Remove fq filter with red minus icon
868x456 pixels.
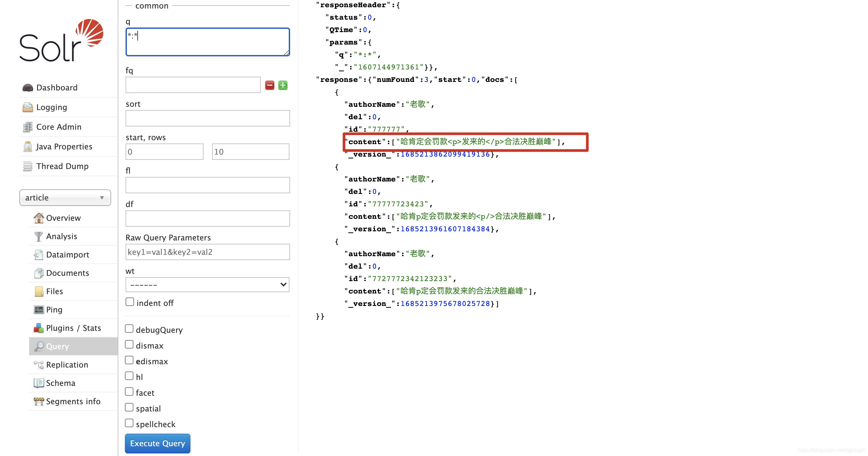tap(269, 85)
